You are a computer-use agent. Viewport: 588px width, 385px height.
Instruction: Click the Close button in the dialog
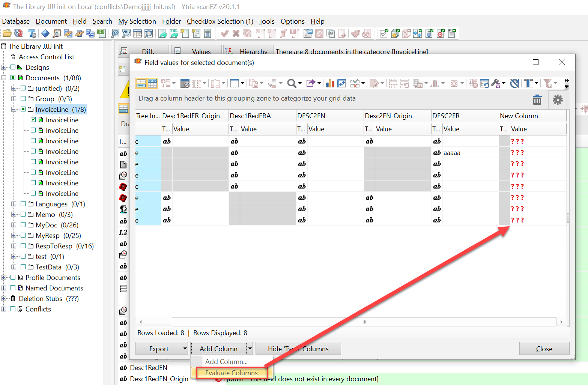544,349
